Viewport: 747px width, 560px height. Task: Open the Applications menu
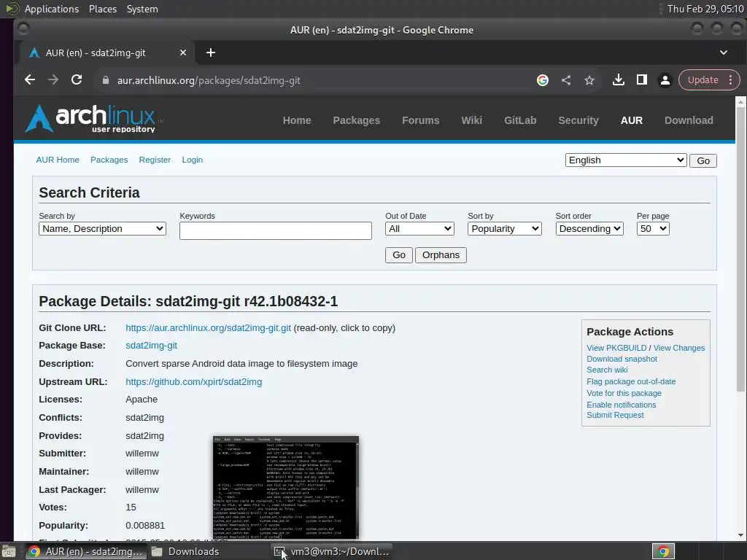pyautogui.click(x=52, y=9)
